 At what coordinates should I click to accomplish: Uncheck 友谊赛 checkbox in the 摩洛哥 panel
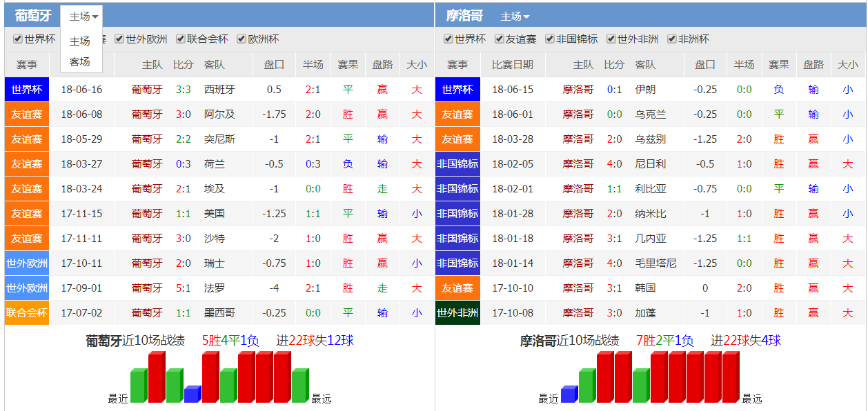(x=500, y=39)
